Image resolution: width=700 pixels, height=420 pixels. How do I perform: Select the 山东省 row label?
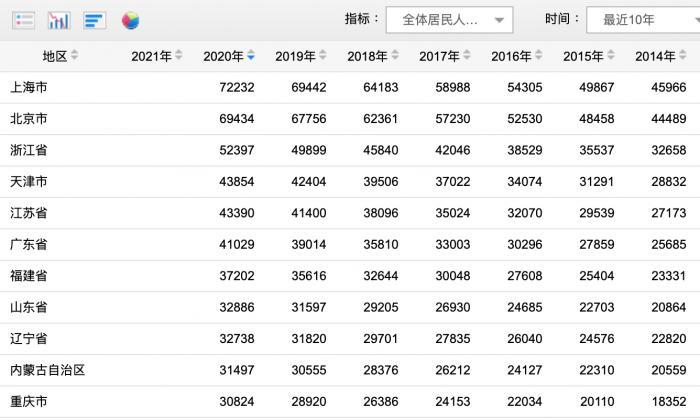point(29,307)
